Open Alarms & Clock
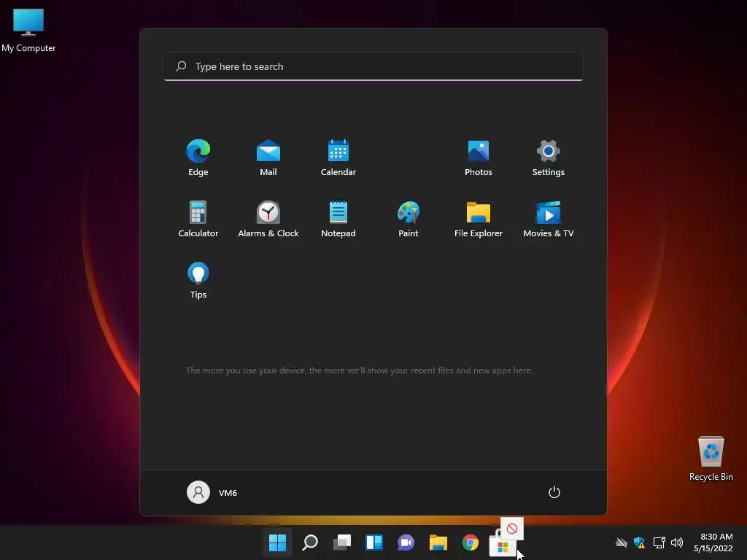This screenshot has height=560, width=747. pyautogui.click(x=268, y=219)
